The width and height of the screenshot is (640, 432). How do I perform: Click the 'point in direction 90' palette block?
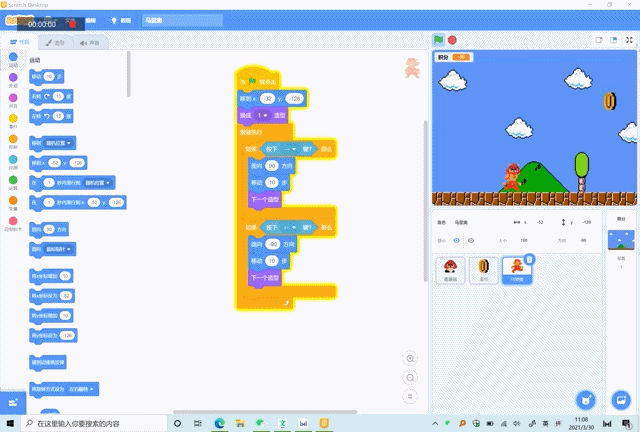(x=49, y=229)
